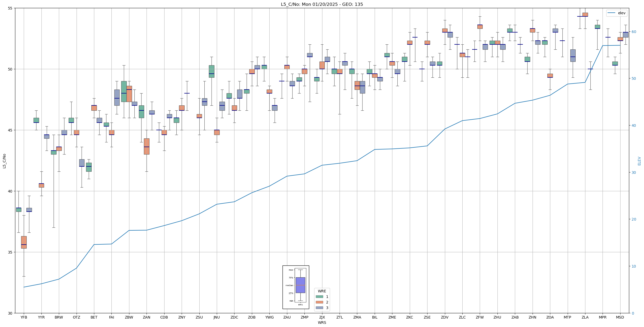Click the orange WRE 2 legend swatch
The height and width of the screenshot is (327, 644).
click(x=319, y=302)
